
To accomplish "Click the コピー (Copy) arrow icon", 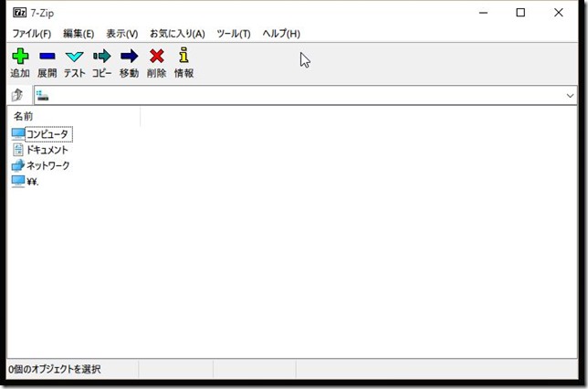I will tap(102, 57).
